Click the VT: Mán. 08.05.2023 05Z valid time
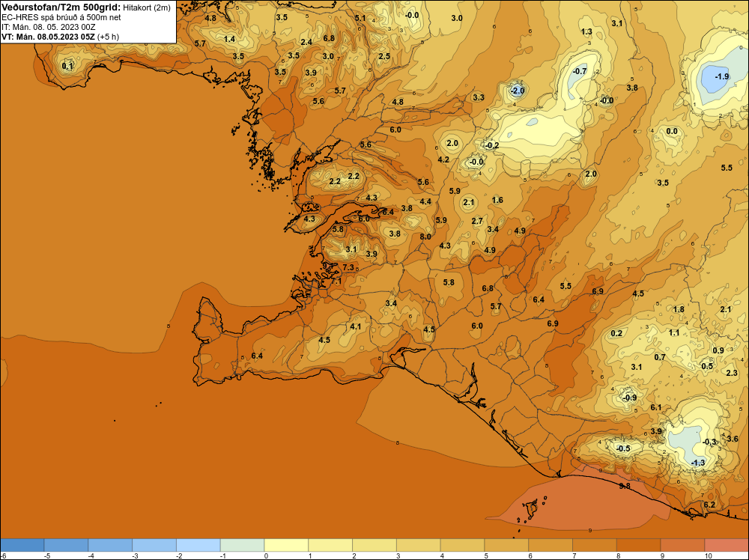 tap(48, 37)
